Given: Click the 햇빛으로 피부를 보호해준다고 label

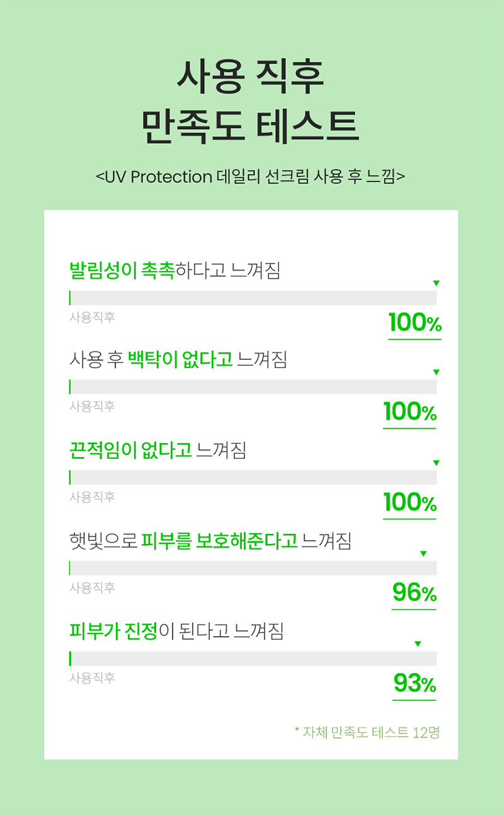Looking at the screenshot, I should click(210, 541).
